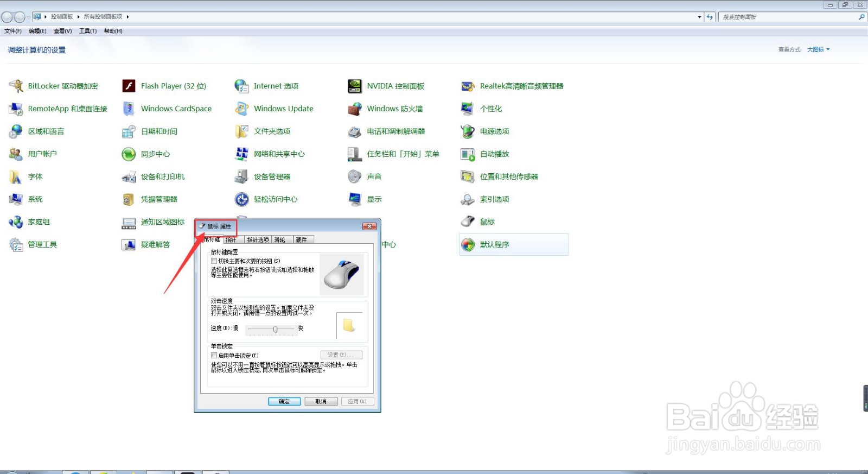Enable 启用单击锁定 checkbox
868x474 pixels.
click(214, 356)
